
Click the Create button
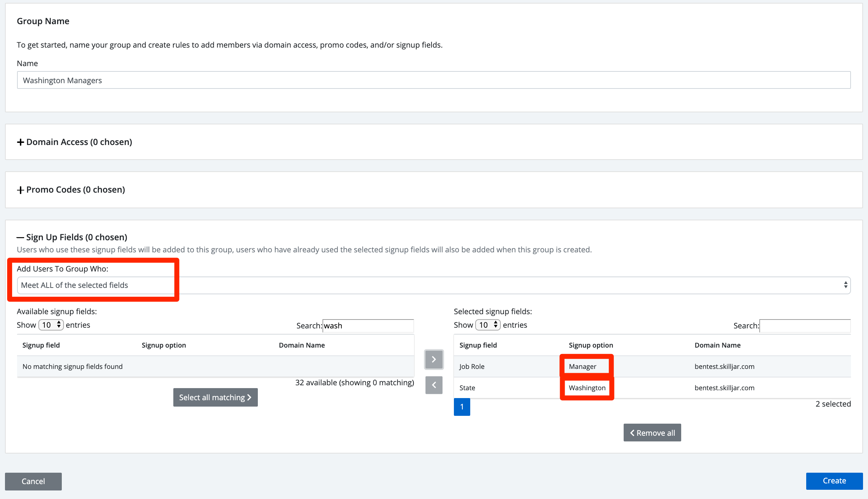(834, 481)
